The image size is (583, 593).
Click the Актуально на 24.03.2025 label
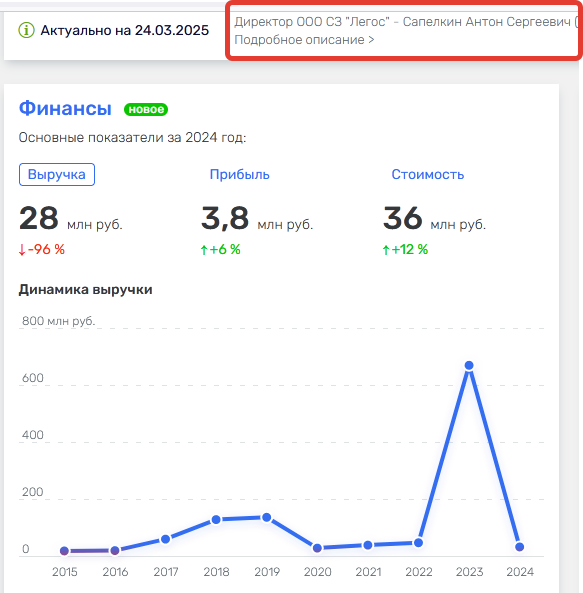[x=125, y=30]
